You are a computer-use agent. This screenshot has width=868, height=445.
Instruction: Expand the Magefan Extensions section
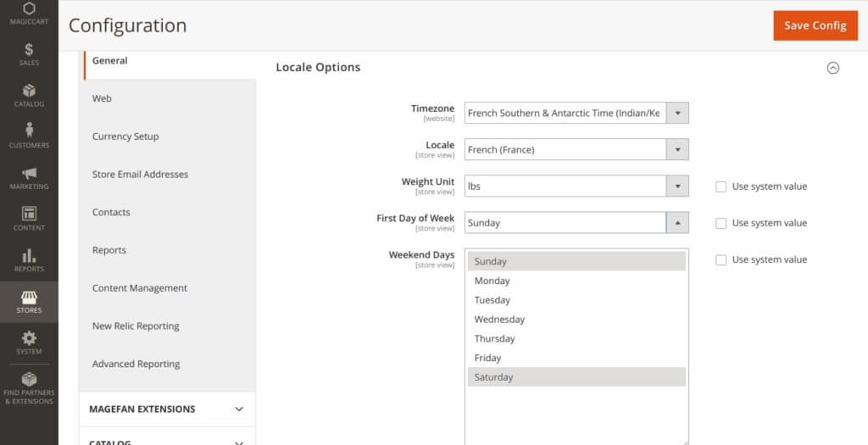pyautogui.click(x=166, y=409)
